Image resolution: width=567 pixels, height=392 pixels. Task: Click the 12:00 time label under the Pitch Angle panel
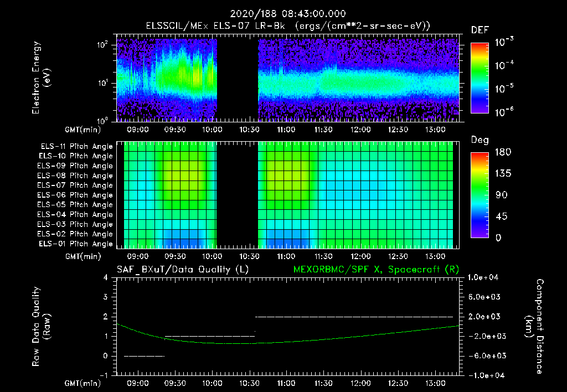(360, 256)
